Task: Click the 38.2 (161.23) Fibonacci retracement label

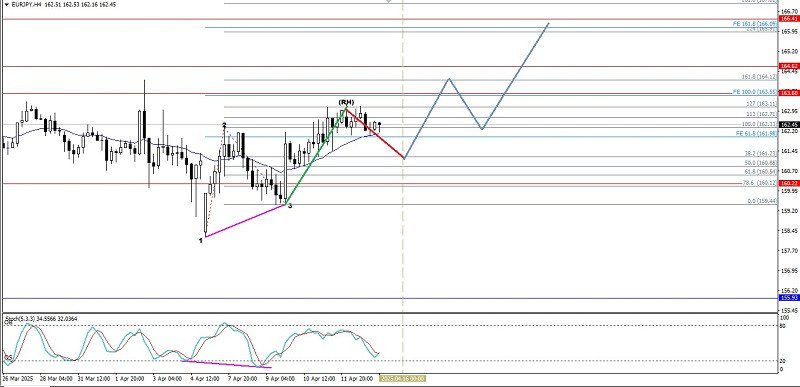Action: pyautogui.click(x=760, y=153)
